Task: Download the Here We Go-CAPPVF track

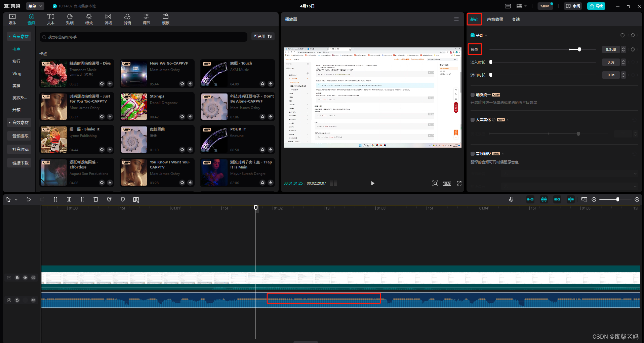Action: tap(190, 84)
